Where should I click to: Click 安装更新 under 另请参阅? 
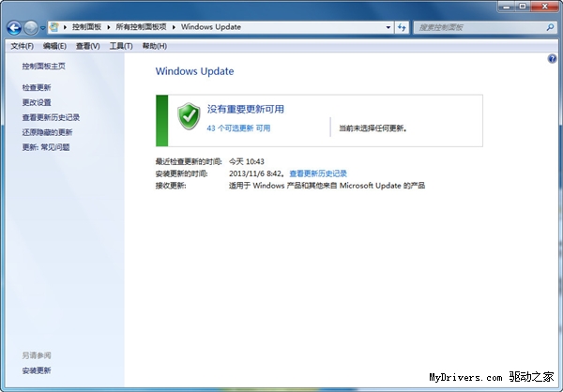coord(37,370)
